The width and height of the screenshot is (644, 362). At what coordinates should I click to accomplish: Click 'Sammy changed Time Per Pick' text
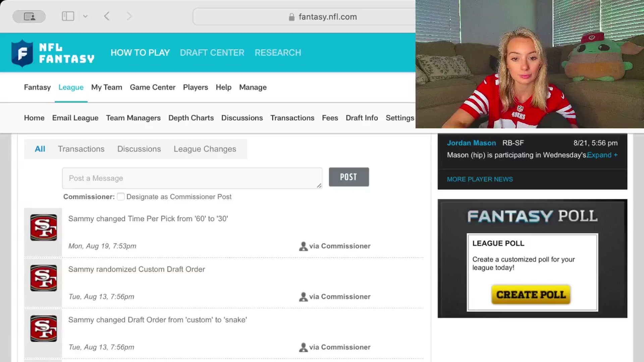[148, 219]
